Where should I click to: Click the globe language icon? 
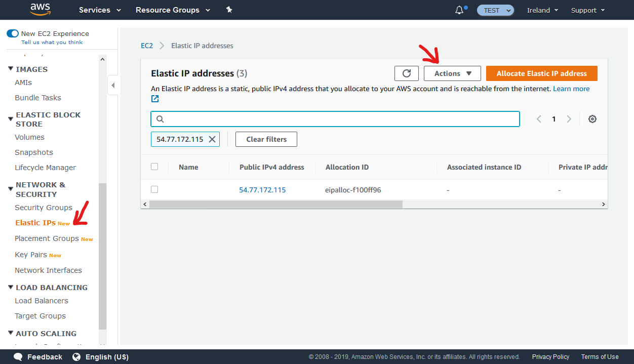[x=76, y=357]
